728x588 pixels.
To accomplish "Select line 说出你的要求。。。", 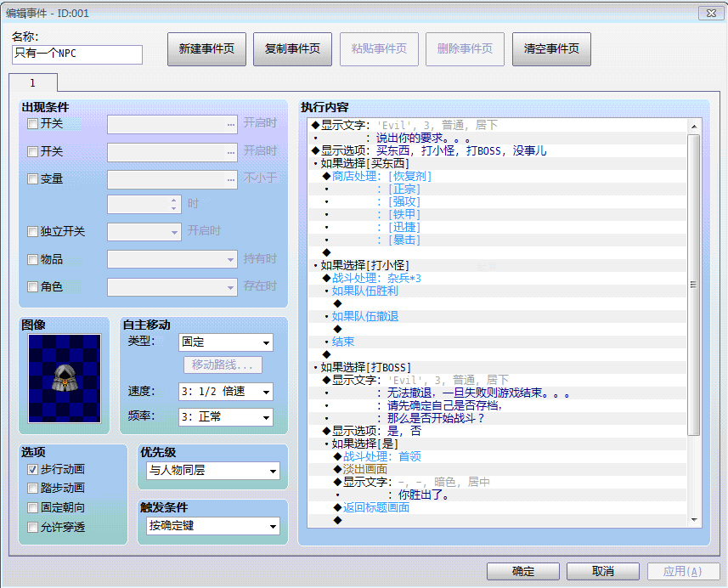I will [x=497, y=138].
